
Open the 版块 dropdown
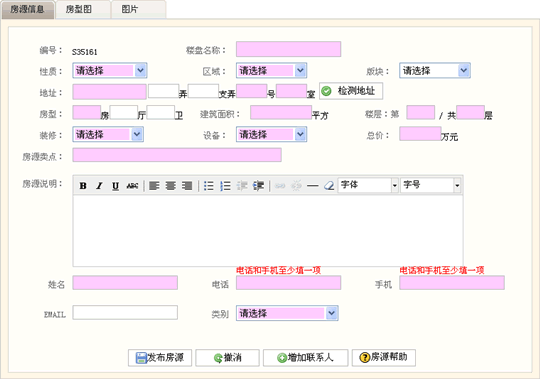coord(435,71)
